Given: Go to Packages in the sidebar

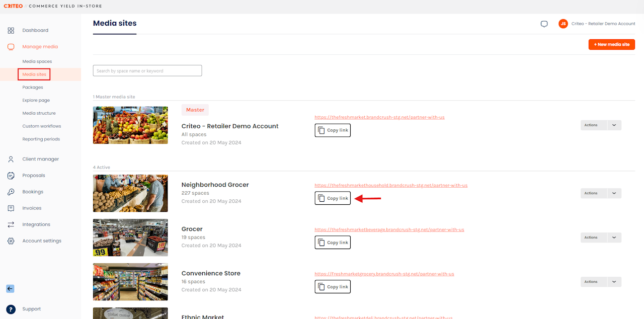Looking at the screenshot, I should point(33,88).
